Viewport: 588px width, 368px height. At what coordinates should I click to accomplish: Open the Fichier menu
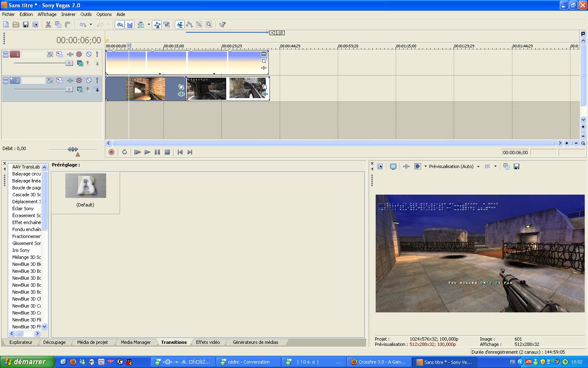9,14
